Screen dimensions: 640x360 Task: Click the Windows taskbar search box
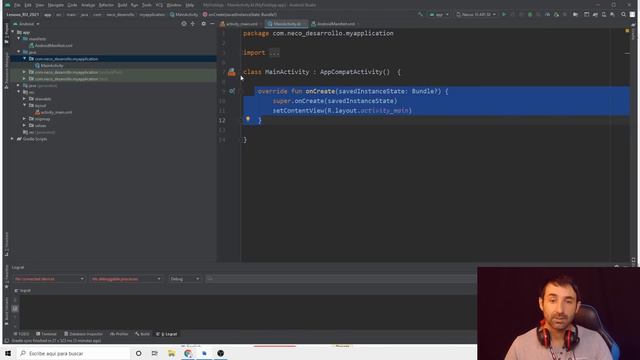73,353
